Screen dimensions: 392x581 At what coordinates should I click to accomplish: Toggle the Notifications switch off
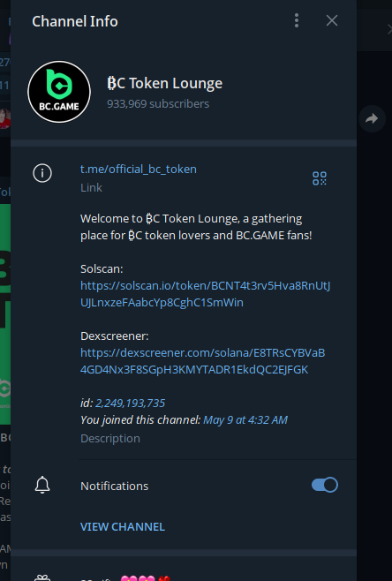click(325, 485)
